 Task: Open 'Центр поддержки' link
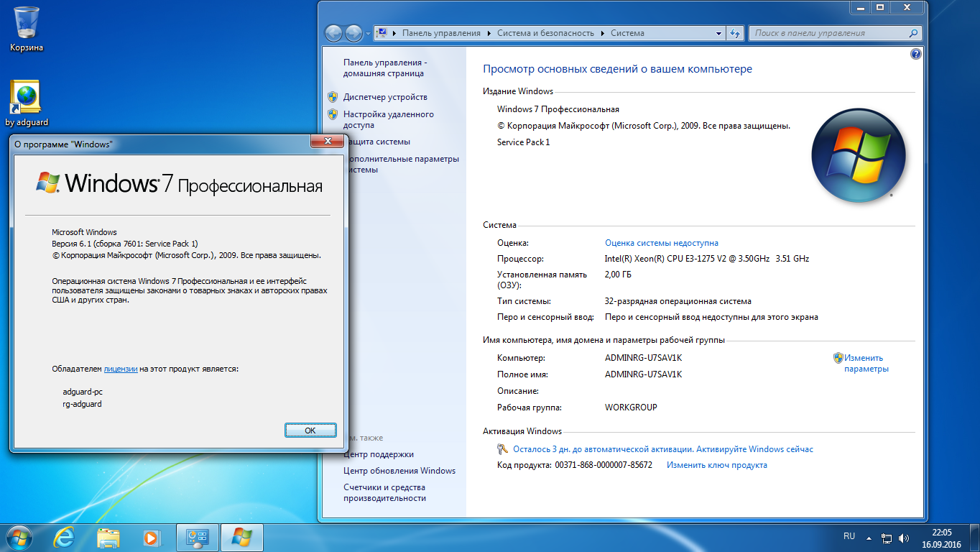point(379,454)
